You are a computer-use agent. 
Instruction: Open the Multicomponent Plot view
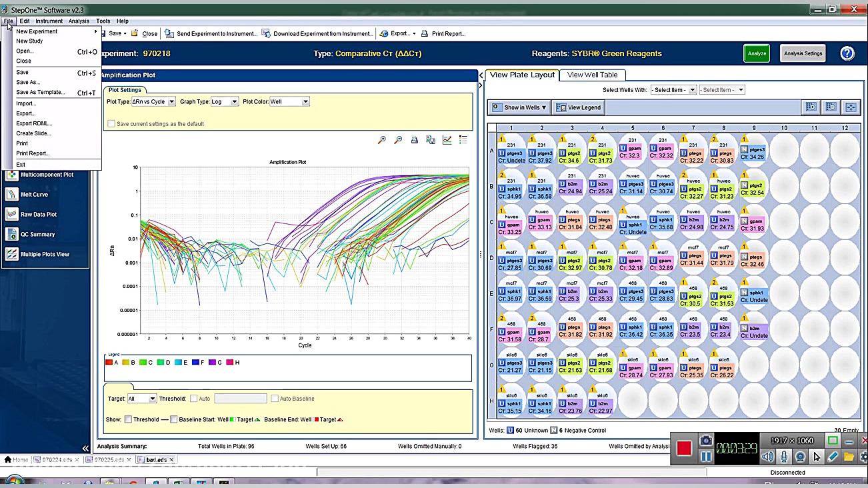[x=40, y=175]
